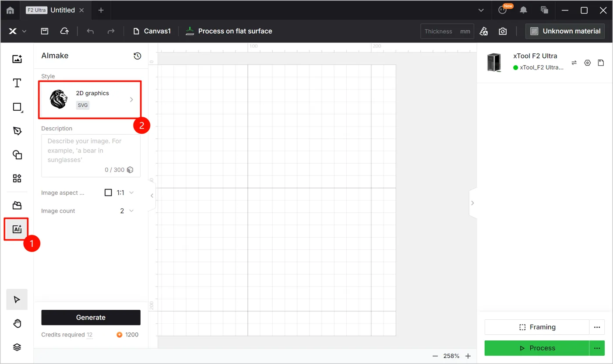Image resolution: width=613 pixels, height=364 pixels.
Task: Open the Apps grid tool
Action: 17,178
